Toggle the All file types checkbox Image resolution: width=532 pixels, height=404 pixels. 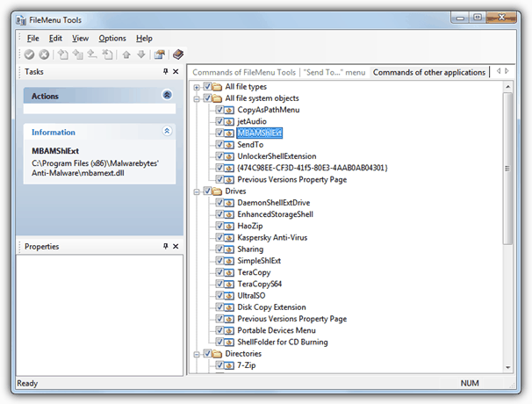tap(208, 86)
